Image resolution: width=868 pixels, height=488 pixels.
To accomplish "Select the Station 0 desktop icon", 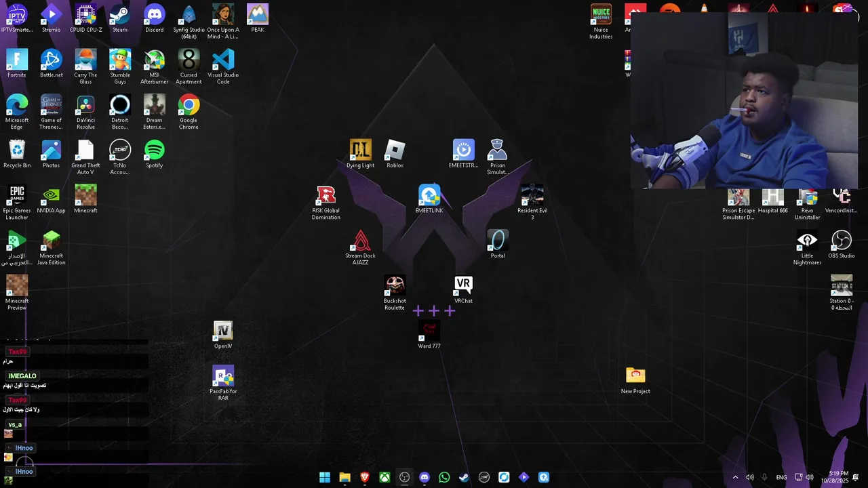I will point(842,293).
